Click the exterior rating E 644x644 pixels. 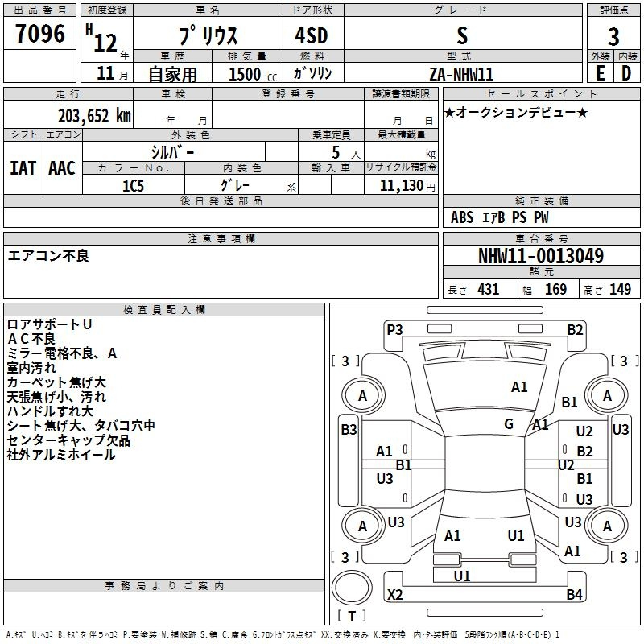(601, 74)
